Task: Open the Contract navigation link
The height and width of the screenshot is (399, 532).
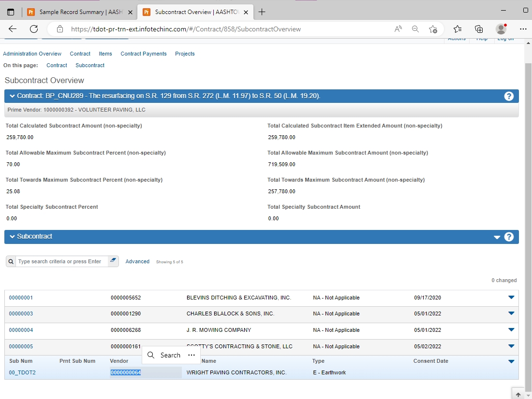Action: point(80,54)
